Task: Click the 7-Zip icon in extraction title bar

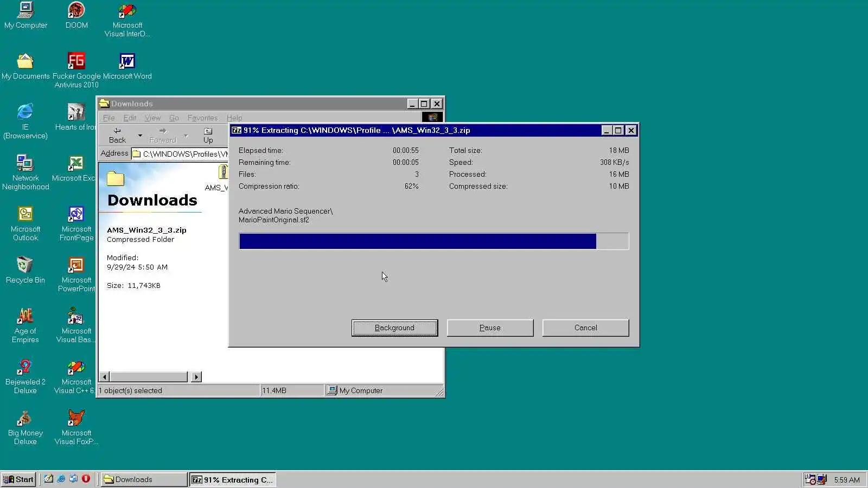Action: tap(237, 130)
